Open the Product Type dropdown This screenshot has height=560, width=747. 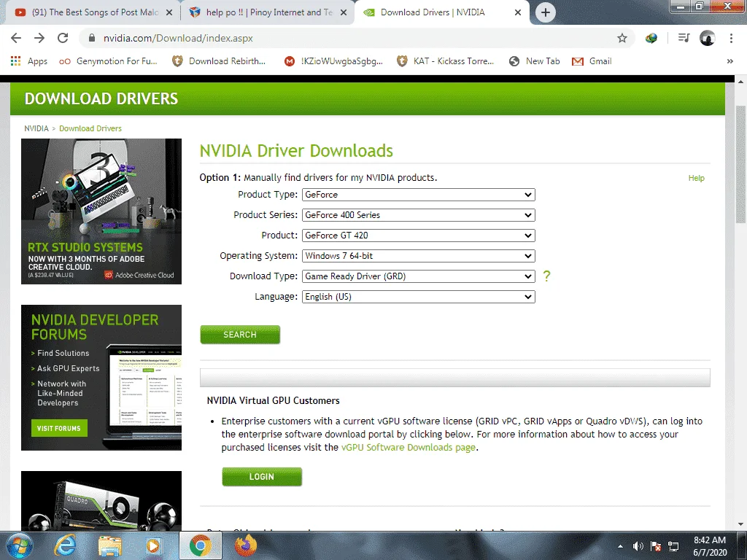(418, 195)
